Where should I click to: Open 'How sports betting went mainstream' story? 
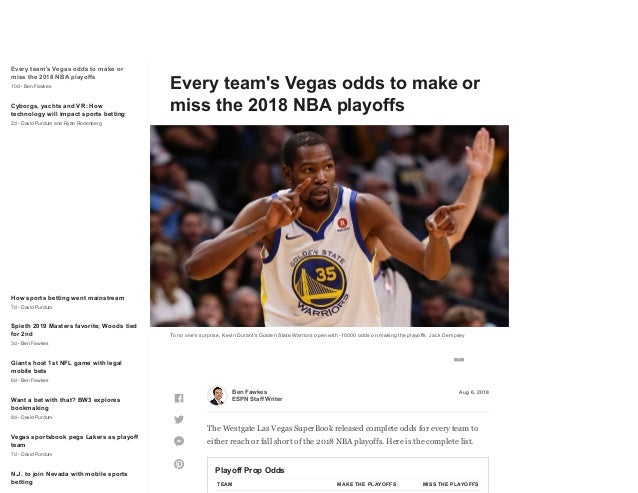pyautogui.click(x=68, y=298)
